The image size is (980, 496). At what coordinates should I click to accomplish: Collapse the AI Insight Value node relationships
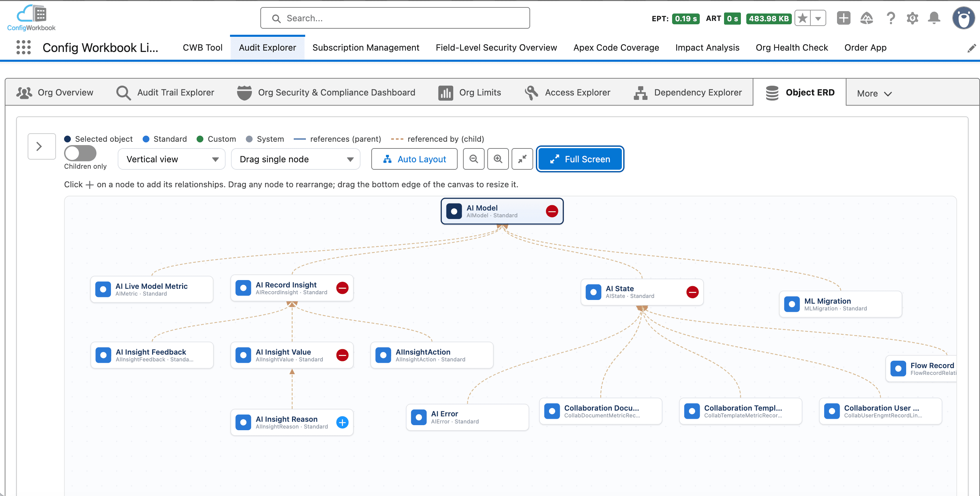tap(342, 355)
